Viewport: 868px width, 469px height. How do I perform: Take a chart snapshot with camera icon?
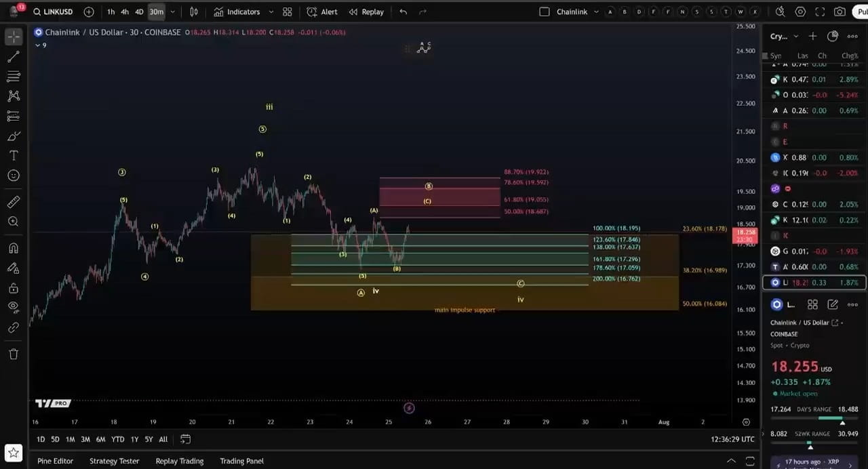tap(840, 12)
